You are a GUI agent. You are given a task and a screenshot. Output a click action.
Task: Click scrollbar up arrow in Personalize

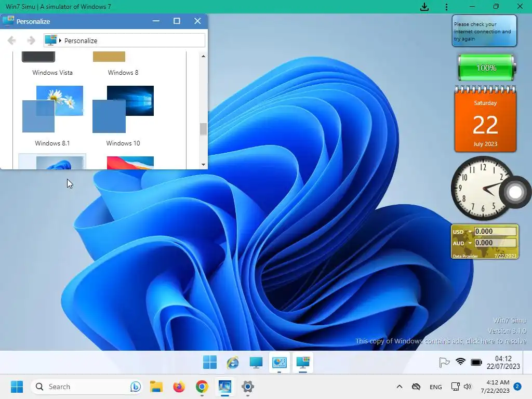point(203,56)
